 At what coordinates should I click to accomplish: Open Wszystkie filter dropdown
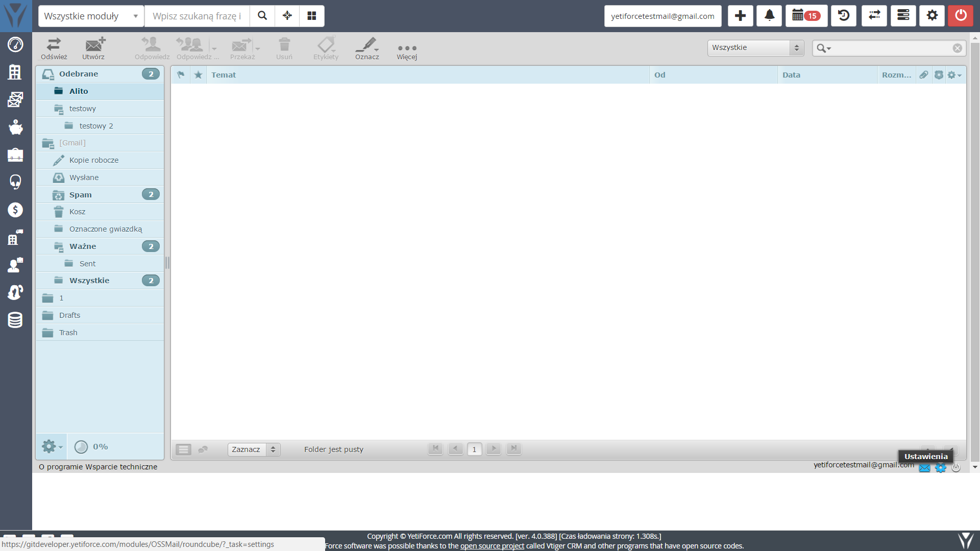(x=755, y=48)
